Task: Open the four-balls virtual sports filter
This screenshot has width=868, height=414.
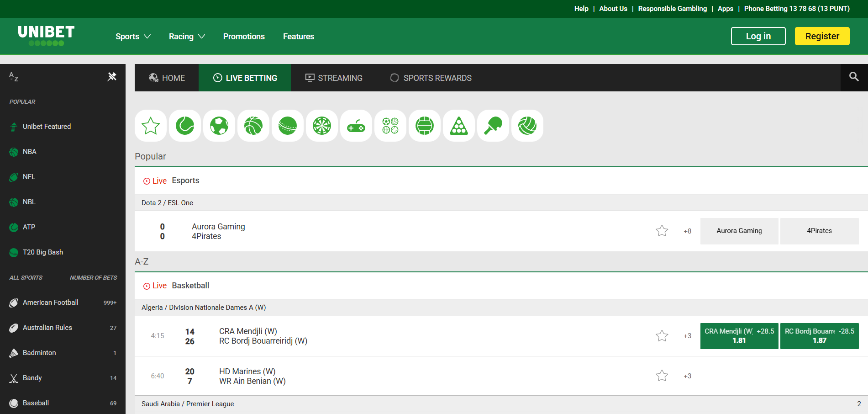Action: click(390, 126)
